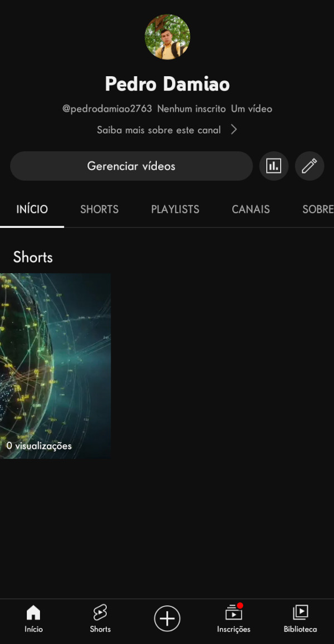Switch to the PLAYLISTS tab

(175, 210)
